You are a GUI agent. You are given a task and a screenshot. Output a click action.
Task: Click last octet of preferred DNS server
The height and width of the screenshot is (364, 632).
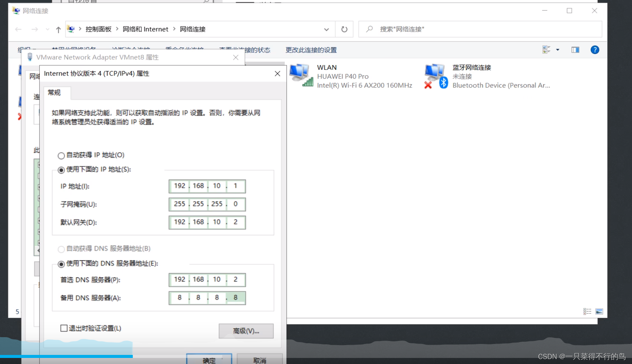(x=235, y=280)
